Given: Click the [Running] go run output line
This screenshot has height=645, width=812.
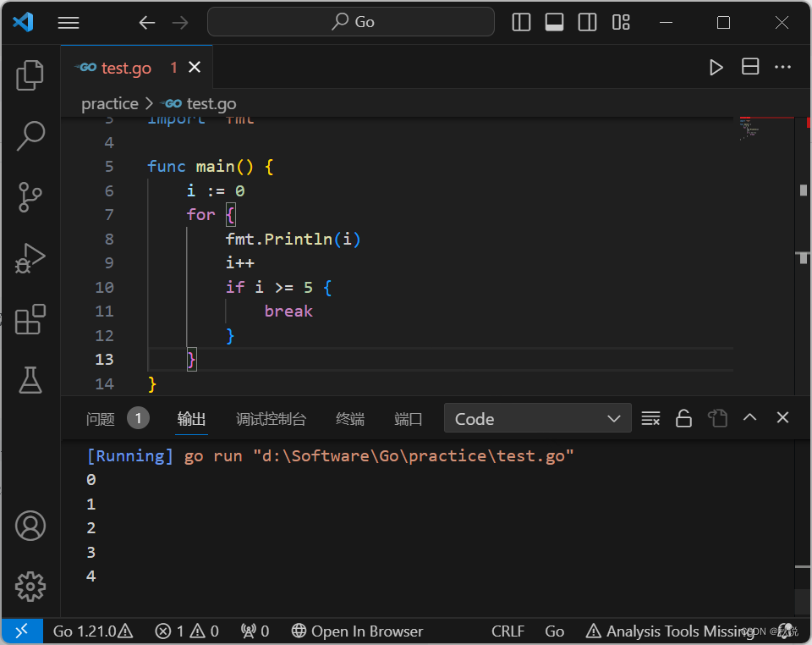Looking at the screenshot, I should (x=330, y=456).
